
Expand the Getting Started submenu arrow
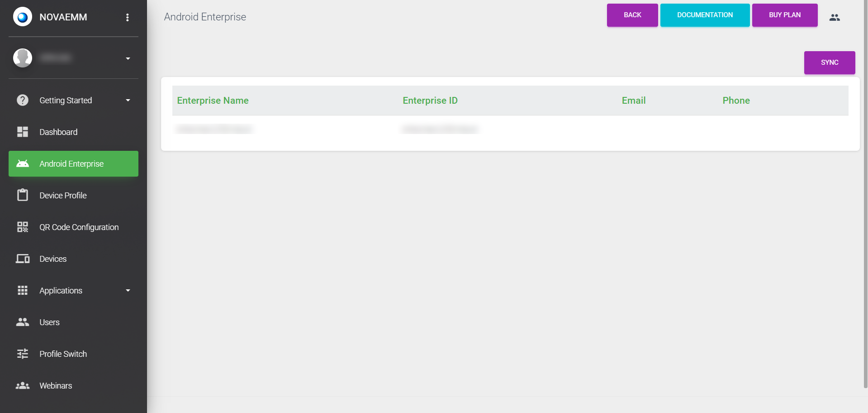pos(128,100)
